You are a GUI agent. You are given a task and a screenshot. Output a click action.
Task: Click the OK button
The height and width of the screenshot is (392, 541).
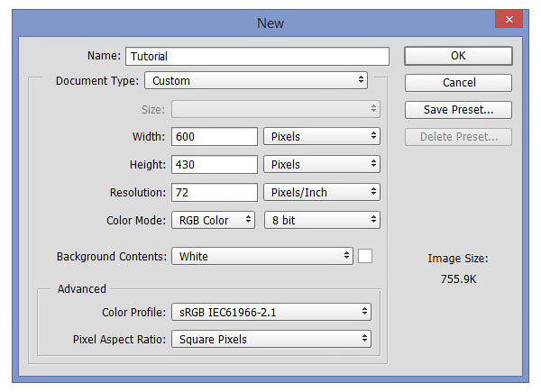(458, 56)
